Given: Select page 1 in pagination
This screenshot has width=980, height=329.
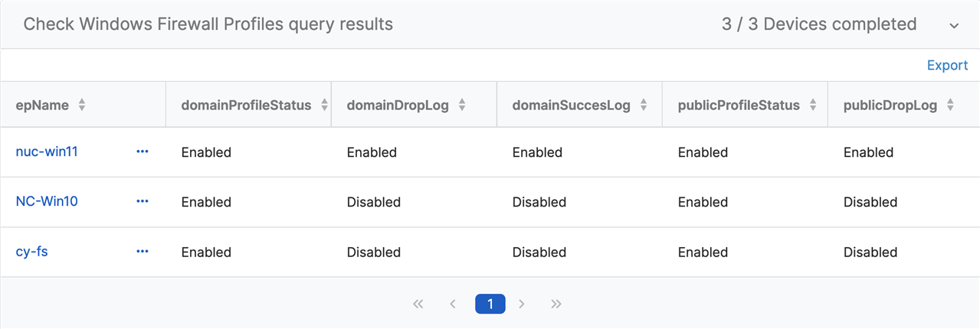Looking at the screenshot, I should (x=490, y=304).
